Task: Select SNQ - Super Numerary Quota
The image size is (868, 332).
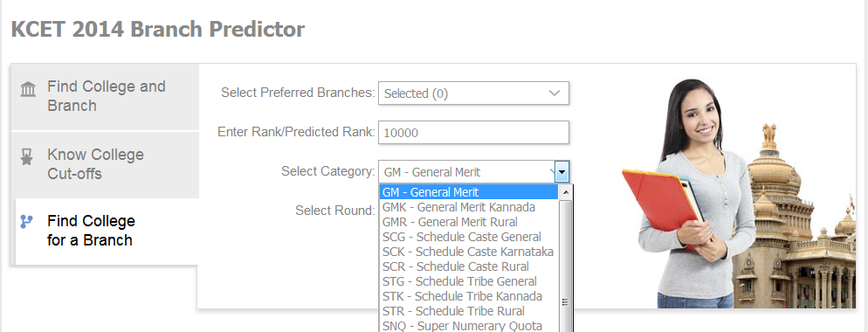Action: (x=468, y=326)
